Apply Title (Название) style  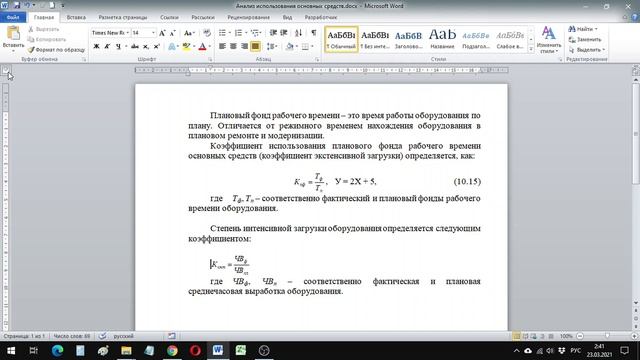tap(442, 40)
